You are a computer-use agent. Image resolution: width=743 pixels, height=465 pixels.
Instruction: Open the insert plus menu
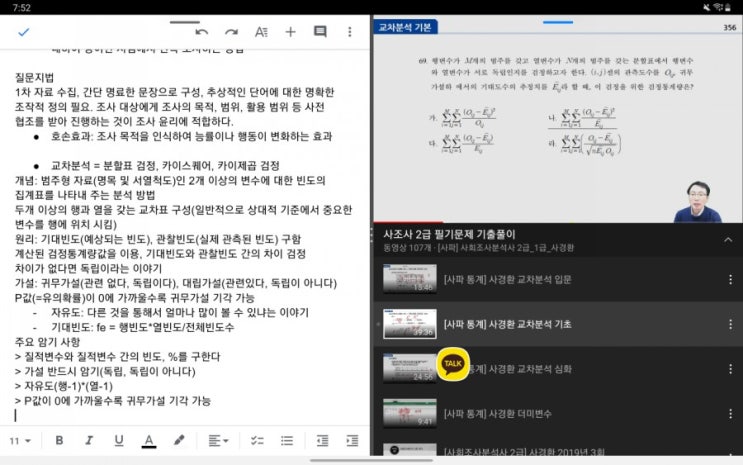(290, 32)
